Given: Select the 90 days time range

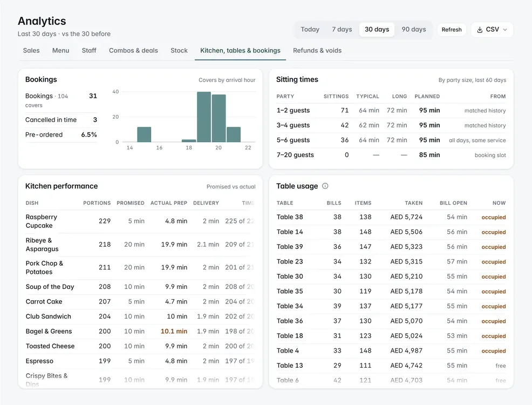Looking at the screenshot, I should [x=414, y=30].
